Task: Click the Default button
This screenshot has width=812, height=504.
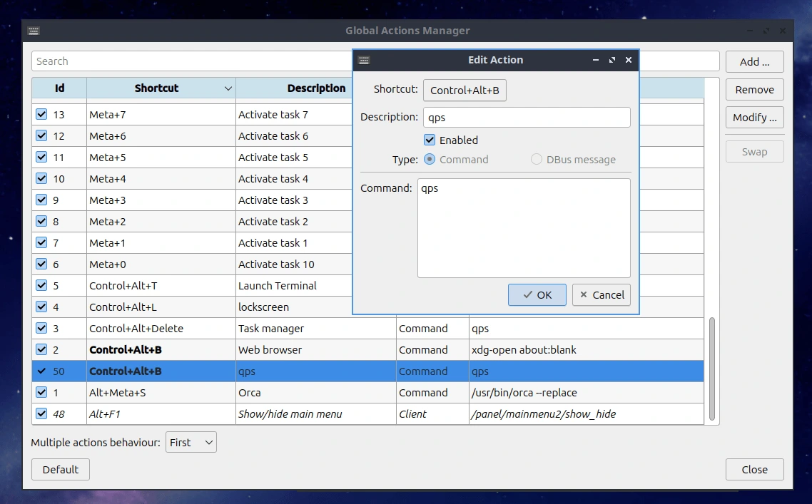Action: [x=61, y=469]
